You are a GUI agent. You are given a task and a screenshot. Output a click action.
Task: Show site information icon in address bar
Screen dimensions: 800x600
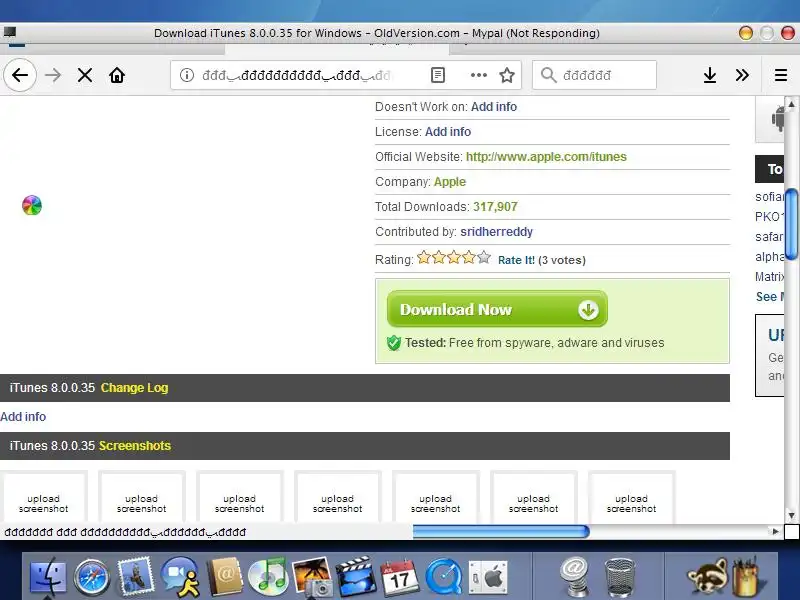click(x=187, y=76)
